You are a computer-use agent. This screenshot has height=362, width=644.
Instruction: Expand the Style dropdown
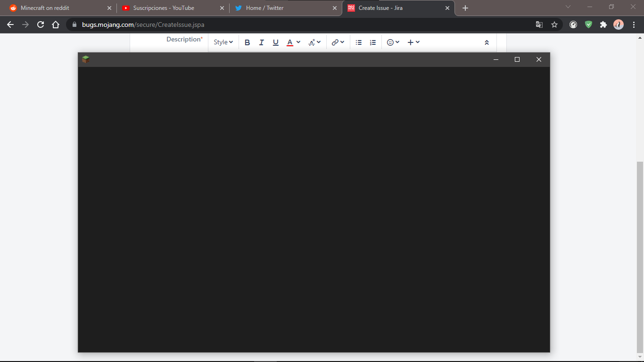tap(223, 42)
